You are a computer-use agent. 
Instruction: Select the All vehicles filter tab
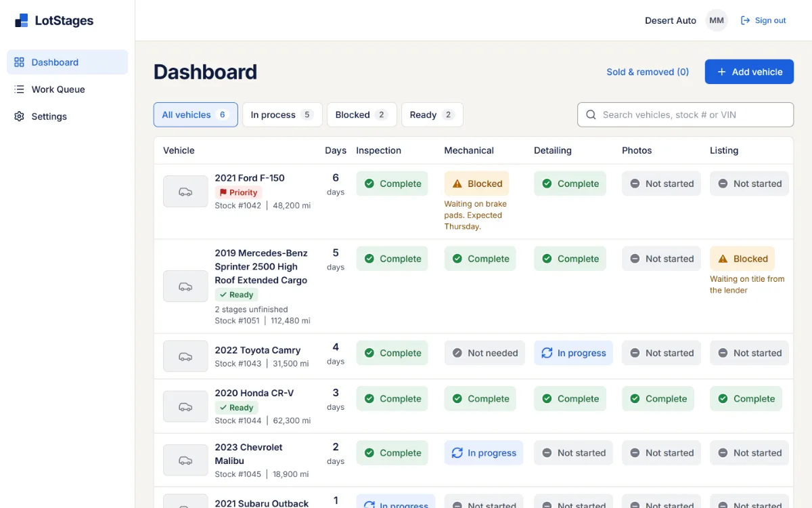pos(196,114)
